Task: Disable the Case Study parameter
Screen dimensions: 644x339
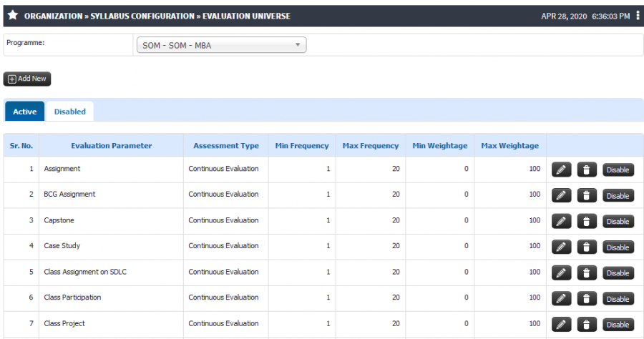Action: [x=618, y=247]
